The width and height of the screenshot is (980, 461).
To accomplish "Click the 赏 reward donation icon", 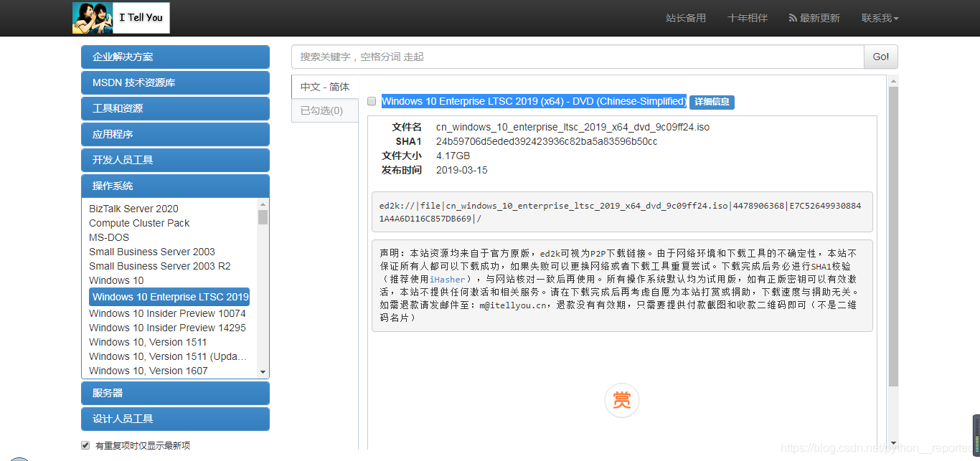I will coord(622,400).
